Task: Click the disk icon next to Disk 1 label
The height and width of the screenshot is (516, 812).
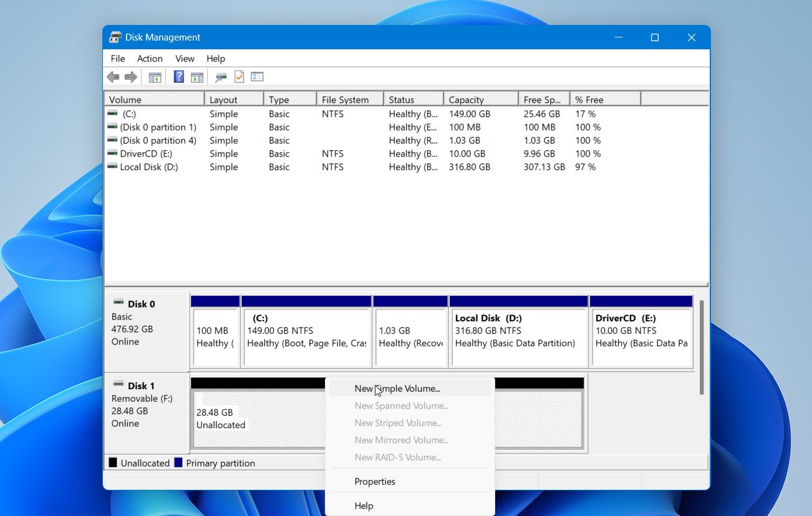Action: pyautogui.click(x=118, y=385)
